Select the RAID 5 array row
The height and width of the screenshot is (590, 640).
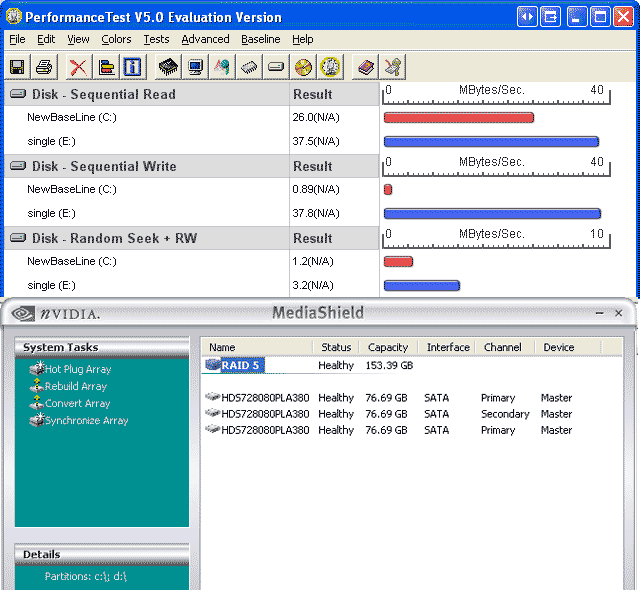pyautogui.click(x=240, y=365)
